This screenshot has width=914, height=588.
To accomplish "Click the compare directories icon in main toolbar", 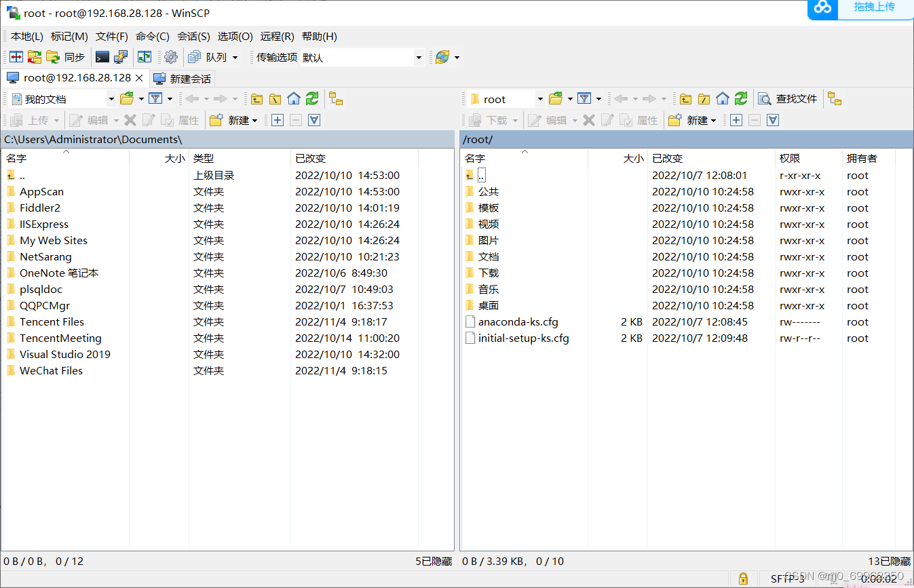I will point(16,57).
